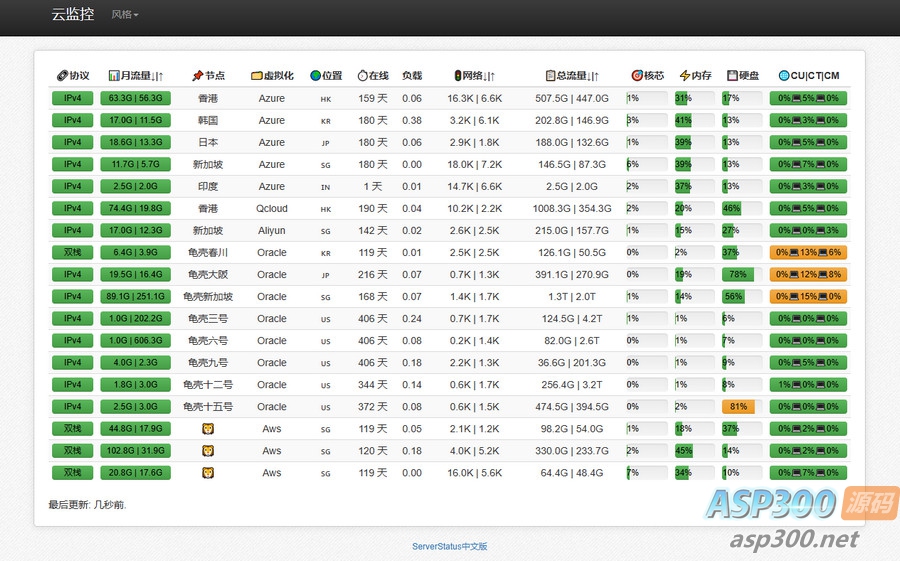Click the 云监控 brand title
Viewport: 900px width, 561px height.
point(73,15)
